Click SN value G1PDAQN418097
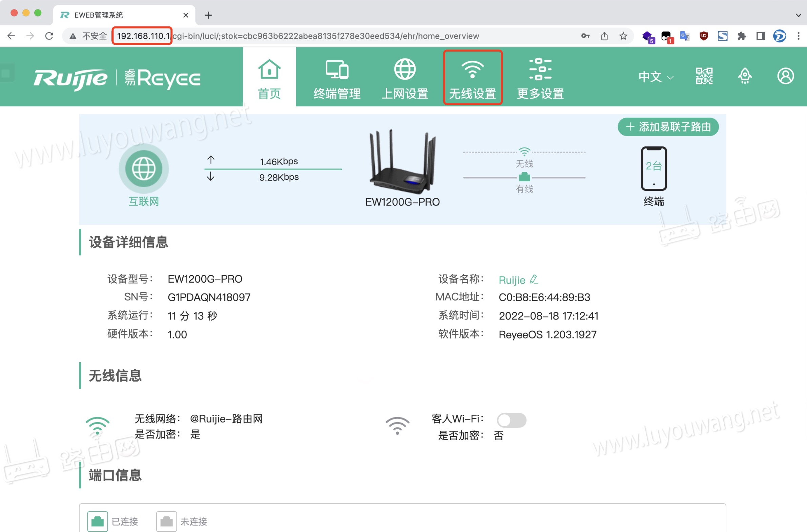The width and height of the screenshot is (807, 532). tap(209, 297)
